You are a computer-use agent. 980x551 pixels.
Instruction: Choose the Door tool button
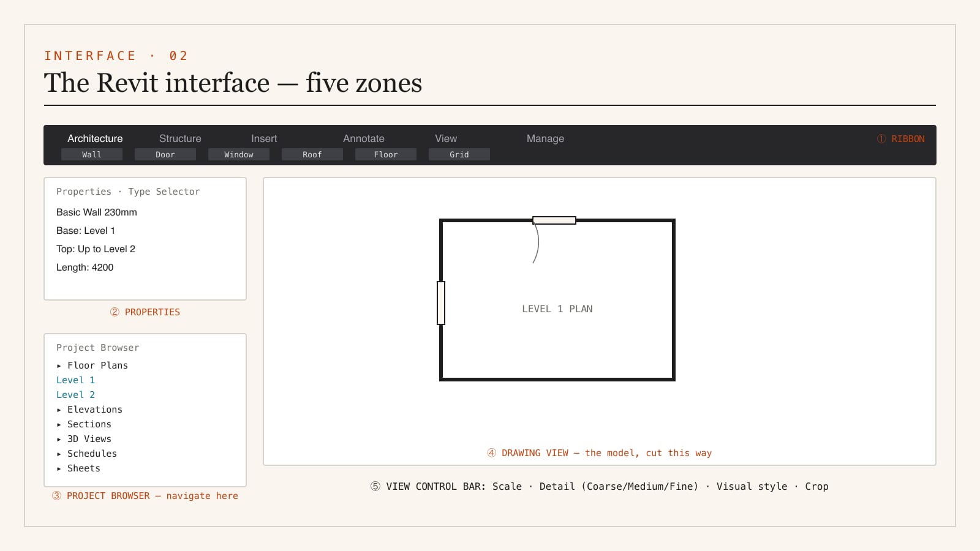(x=165, y=154)
